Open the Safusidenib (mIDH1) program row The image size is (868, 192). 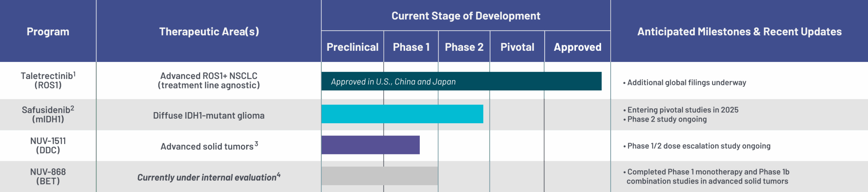tap(48, 114)
